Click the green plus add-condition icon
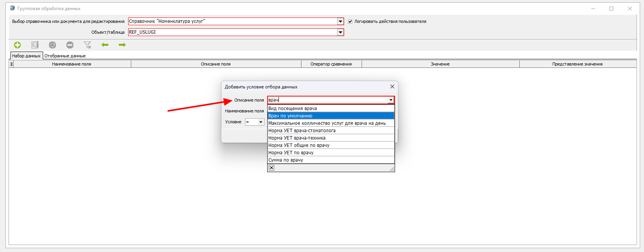Viewport: 644px width, 252px height. pos(17,45)
